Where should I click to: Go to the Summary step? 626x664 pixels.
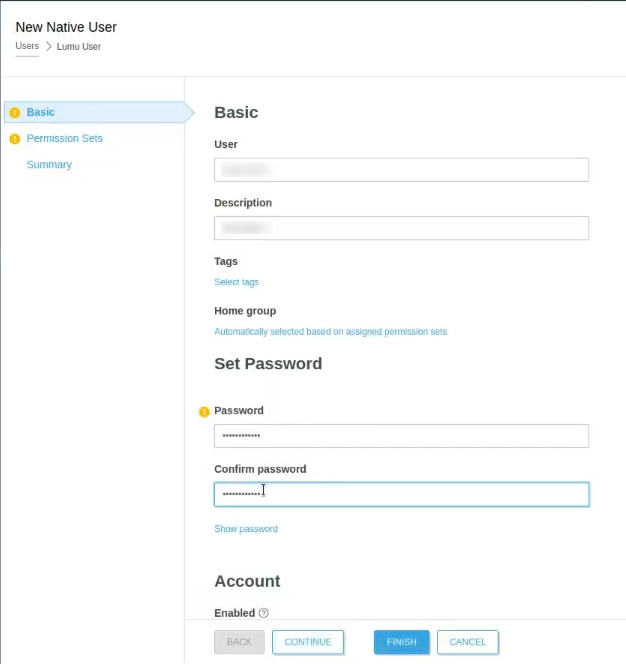click(49, 165)
